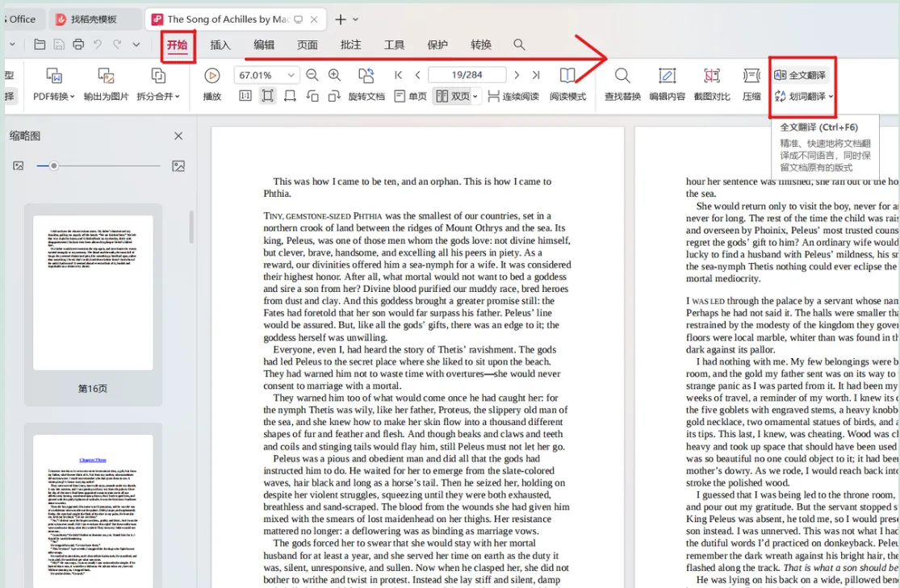This screenshot has width=900, height=588.
Task: Jump to the last page
Action: pyautogui.click(x=536, y=75)
